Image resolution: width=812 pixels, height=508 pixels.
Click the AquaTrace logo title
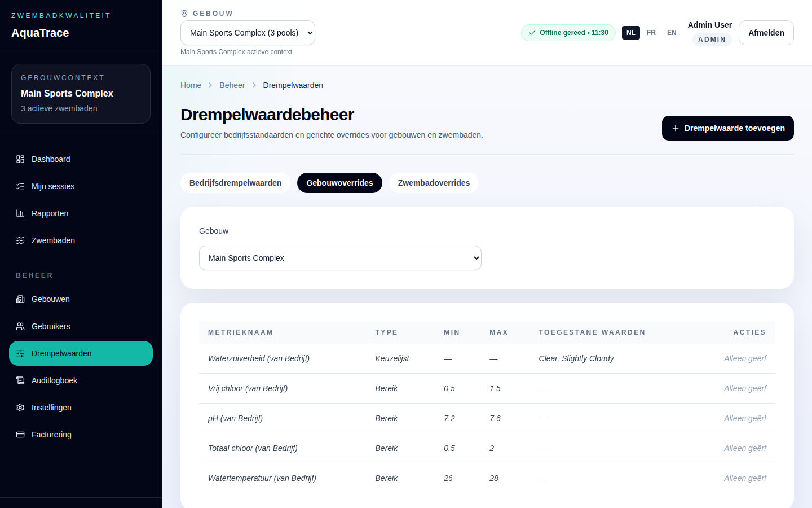40,33
